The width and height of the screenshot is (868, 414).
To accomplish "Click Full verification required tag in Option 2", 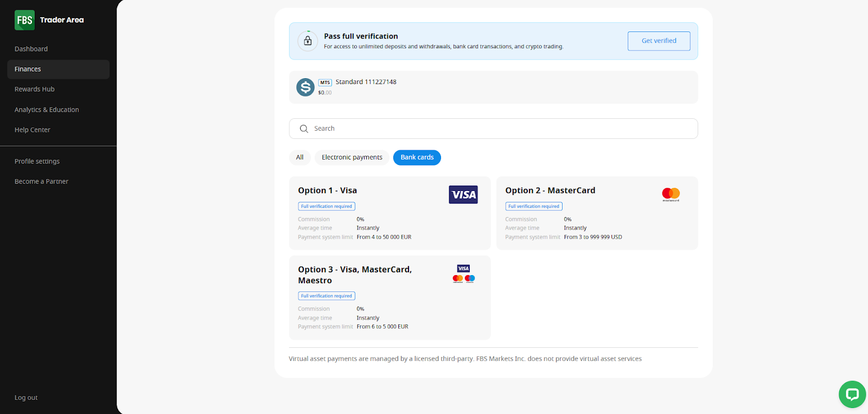I will click(534, 206).
